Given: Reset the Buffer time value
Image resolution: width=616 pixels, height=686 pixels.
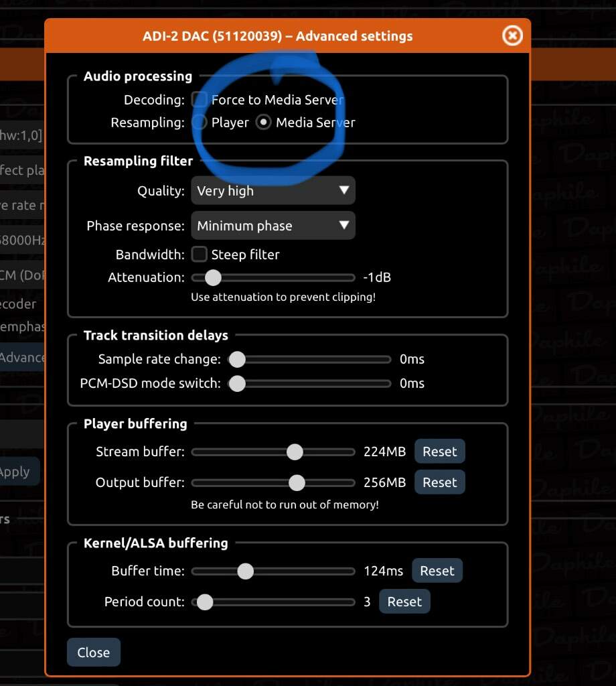Looking at the screenshot, I should pyautogui.click(x=437, y=571).
